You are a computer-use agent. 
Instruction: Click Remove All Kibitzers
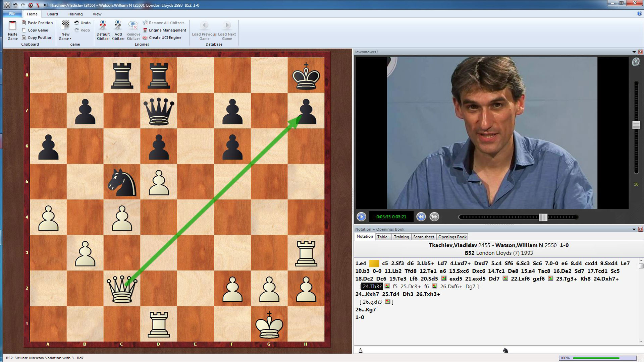click(164, 22)
